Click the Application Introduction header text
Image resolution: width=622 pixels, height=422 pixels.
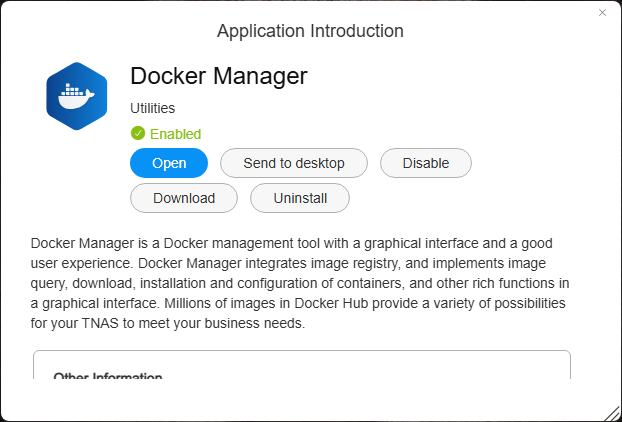coord(310,31)
